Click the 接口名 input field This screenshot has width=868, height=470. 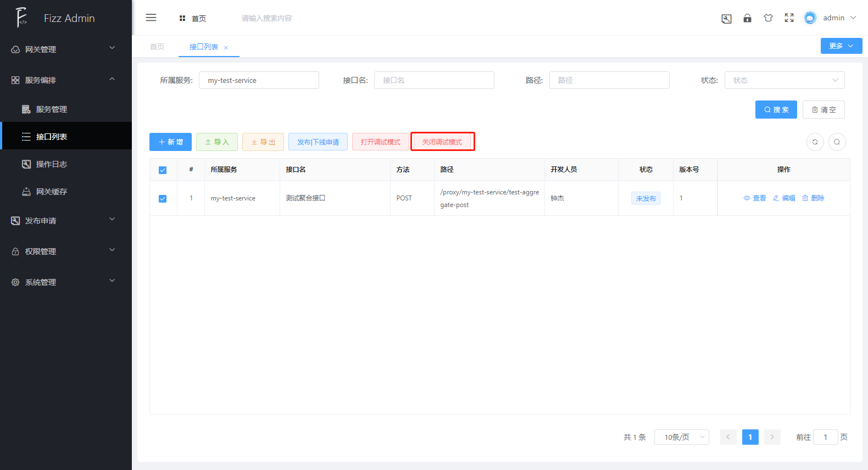click(434, 80)
